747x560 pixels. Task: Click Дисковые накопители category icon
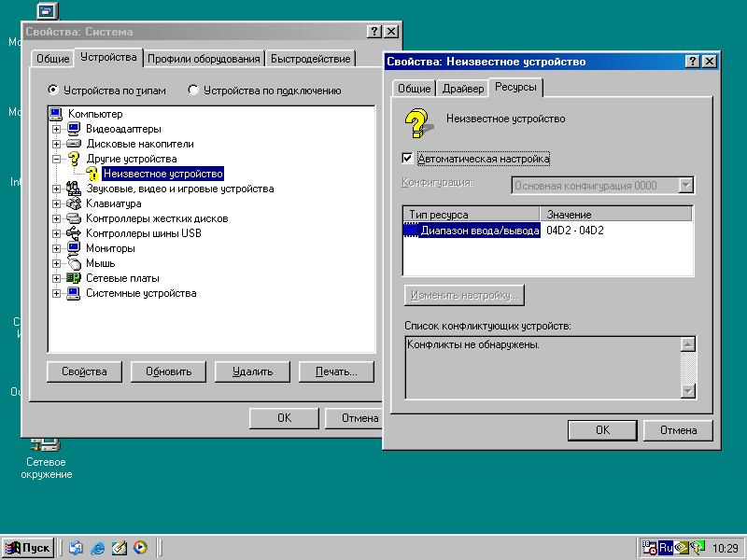[74, 144]
